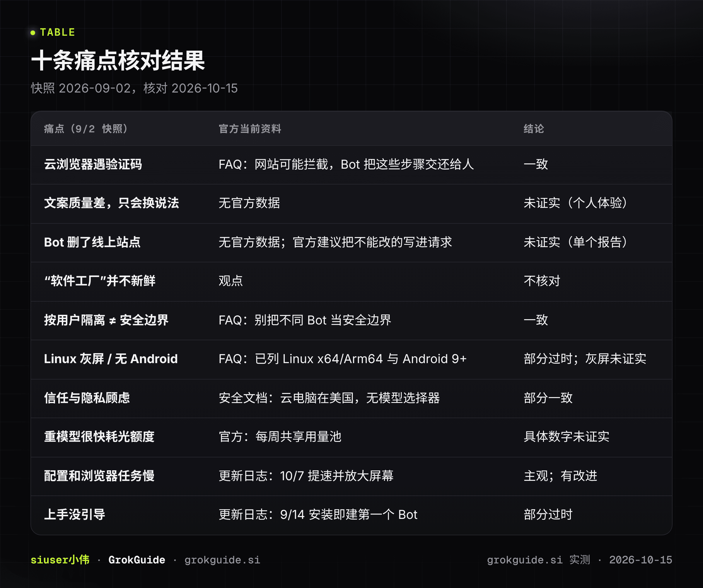Click the conclusion 不核对
The width and height of the screenshot is (703, 588).
(542, 281)
